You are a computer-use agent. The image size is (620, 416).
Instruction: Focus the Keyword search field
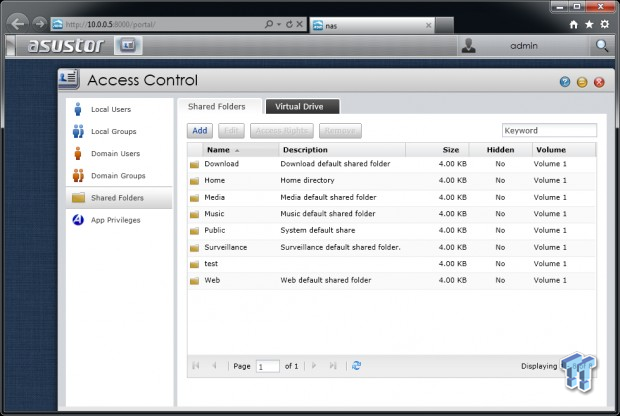[549, 130]
